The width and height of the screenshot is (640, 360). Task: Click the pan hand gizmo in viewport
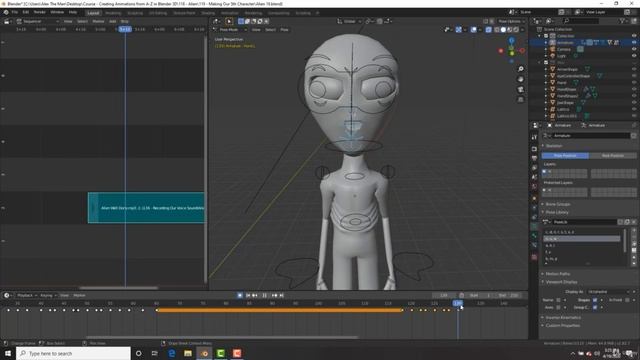(520, 79)
